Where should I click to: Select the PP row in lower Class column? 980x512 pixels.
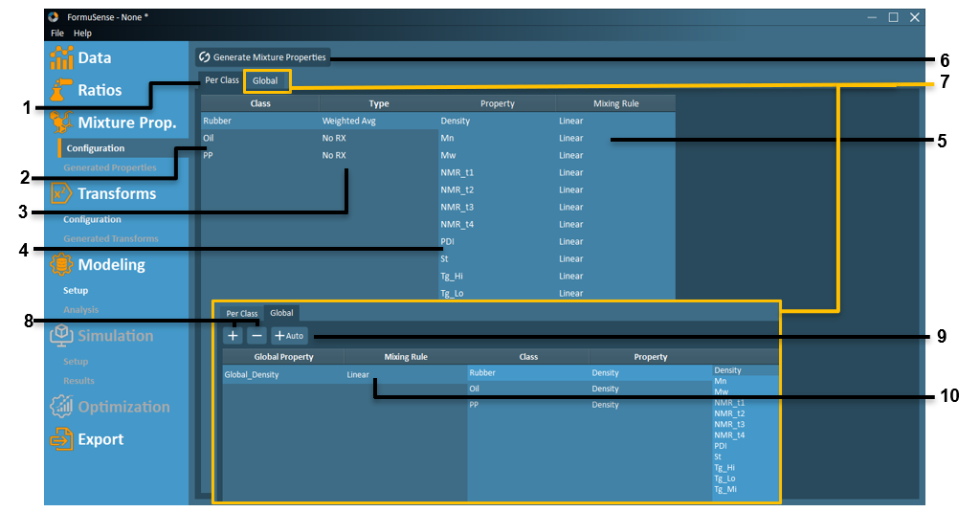pyautogui.click(x=528, y=405)
